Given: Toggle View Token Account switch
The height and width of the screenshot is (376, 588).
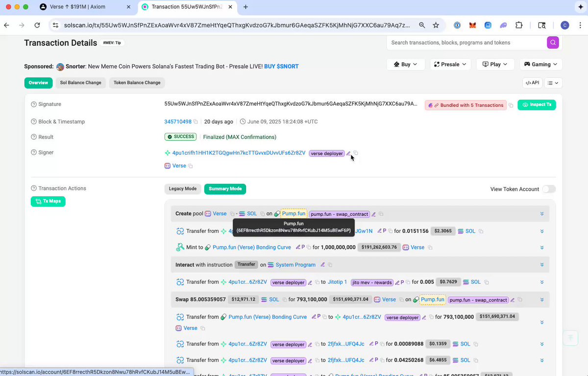Looking at the screenshot, I should (549, 189).
